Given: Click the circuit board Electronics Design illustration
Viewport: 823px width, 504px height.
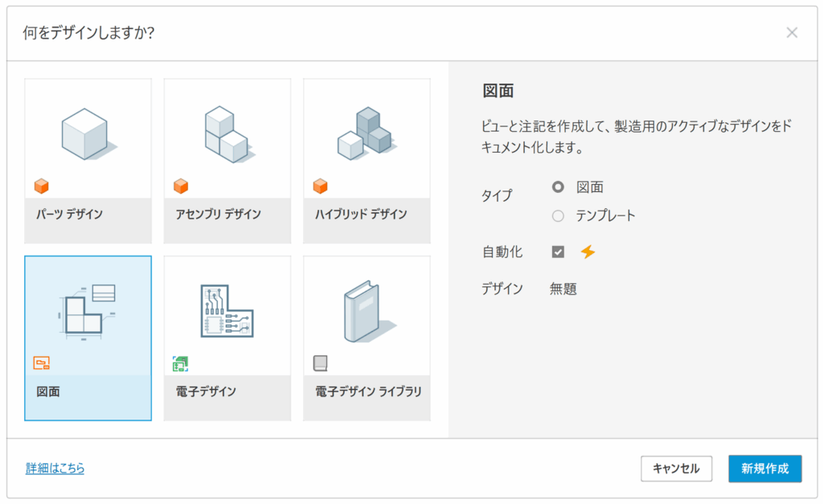Looking at the screenshot, I should point(226,310).
